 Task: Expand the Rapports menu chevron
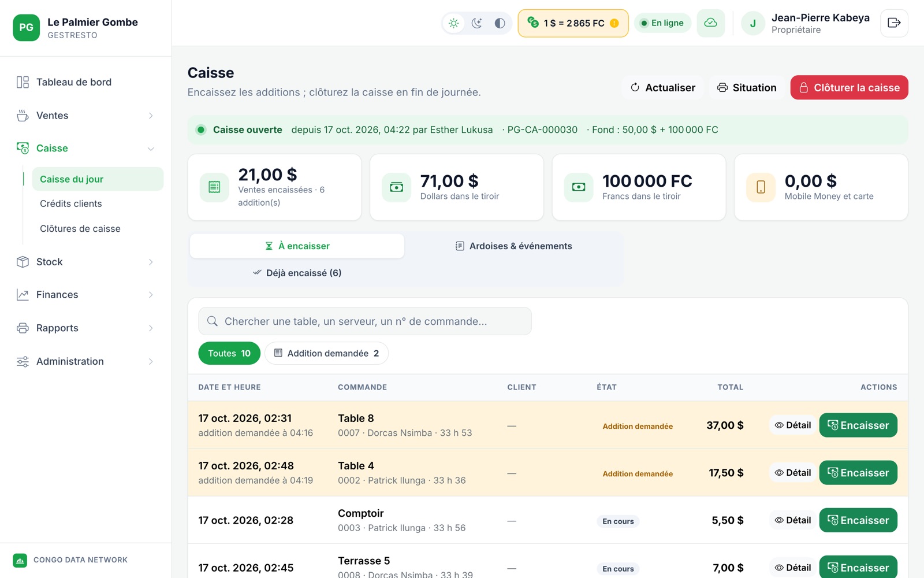coord(151,328)
